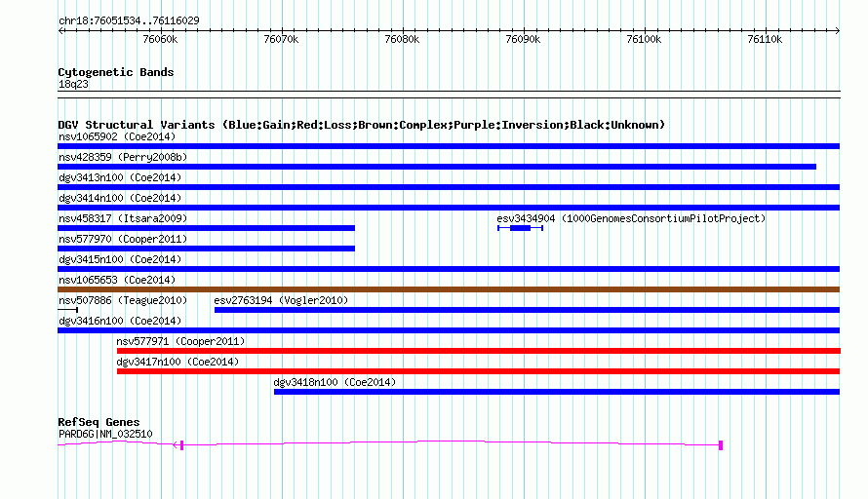
Task: Click the dgv3418n100 (Coe2014) blue bar
Action: point(557,392)
